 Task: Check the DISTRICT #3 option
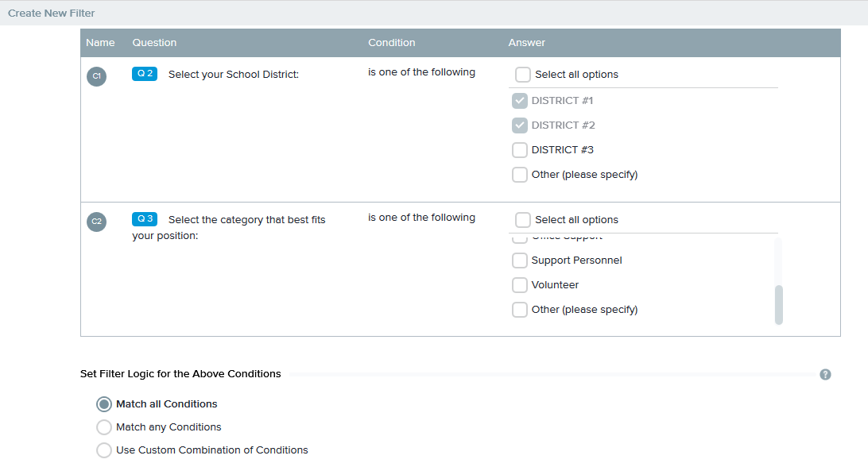(520, 150)
